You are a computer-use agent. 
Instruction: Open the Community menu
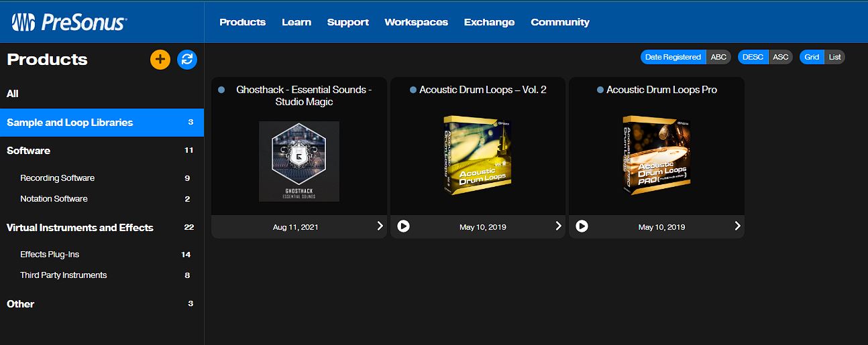click(560, 22)
